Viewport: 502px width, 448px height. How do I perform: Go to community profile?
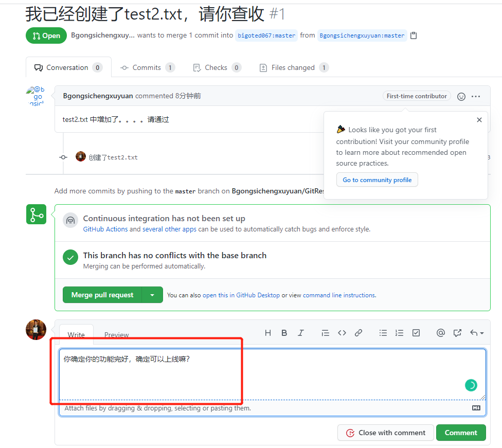click(x=377, y=180)
